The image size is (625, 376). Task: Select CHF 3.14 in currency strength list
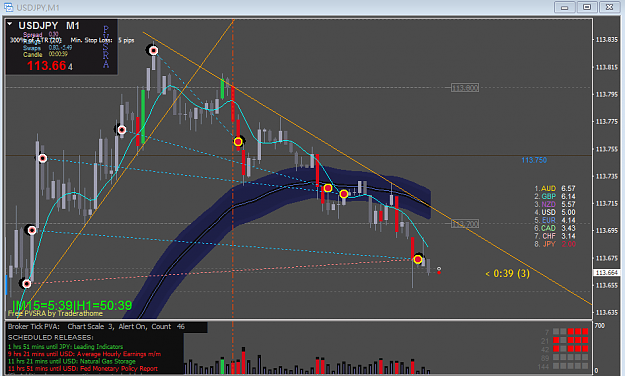(x=555, y=236)
